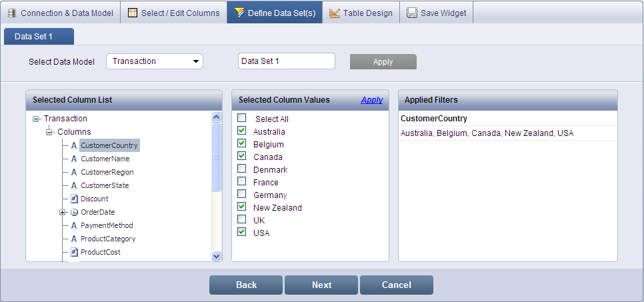The height and width of the screenshot is (302, 644).
Task: Click the Select / Edit Columns grid icon
Action: pyautogui.click(x=133, y=13)
